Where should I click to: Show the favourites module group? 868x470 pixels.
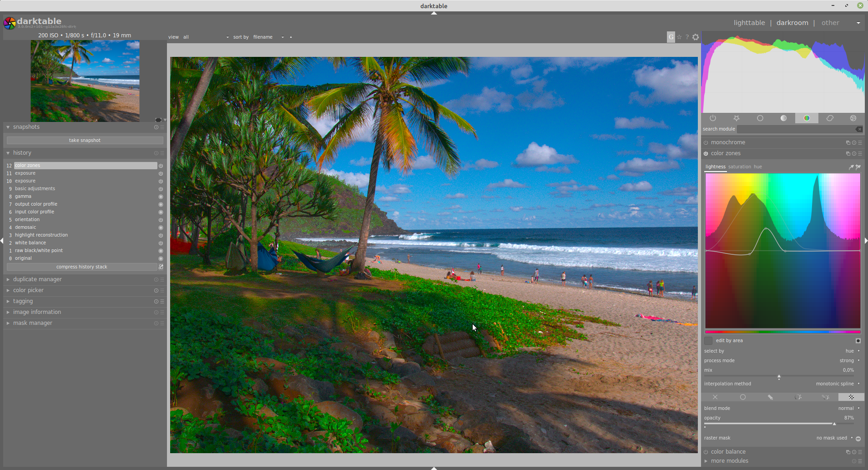737,118
